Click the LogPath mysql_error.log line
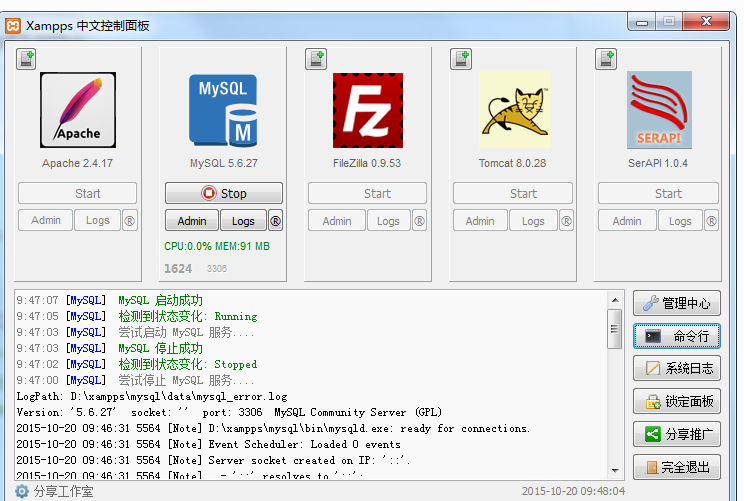This screenshot has height=501, width=744. coord(152,396)
